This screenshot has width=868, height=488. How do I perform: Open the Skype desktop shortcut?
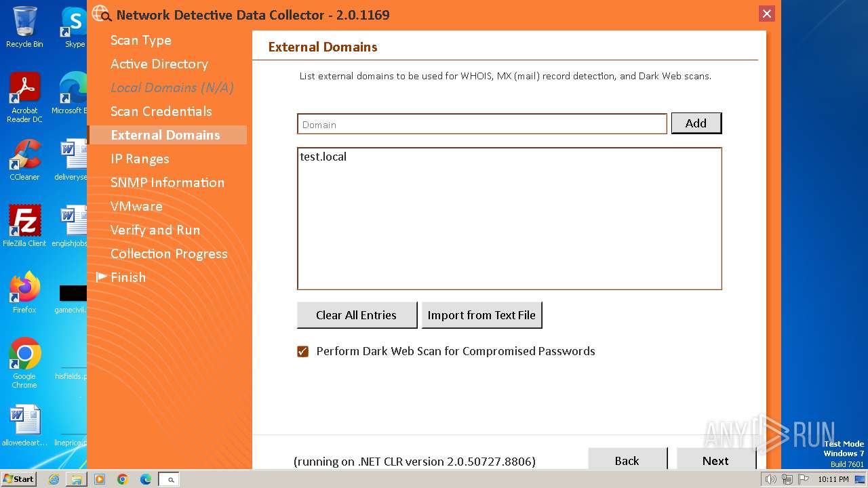[x=75, y=27]
